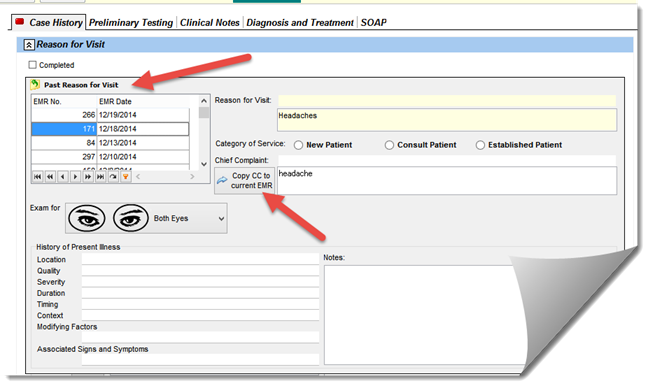Jump back a page of EMR records

pos(50,177)
